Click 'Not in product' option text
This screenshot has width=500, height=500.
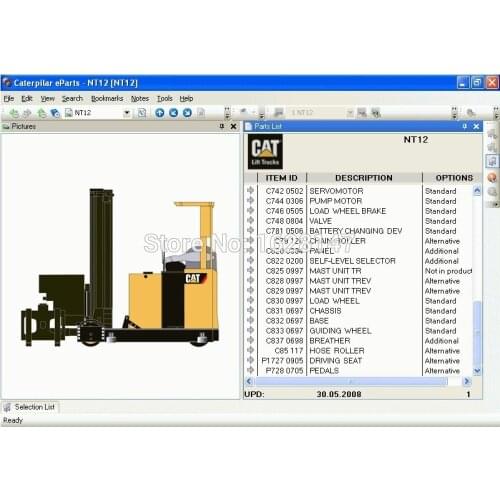click(448, 271)
